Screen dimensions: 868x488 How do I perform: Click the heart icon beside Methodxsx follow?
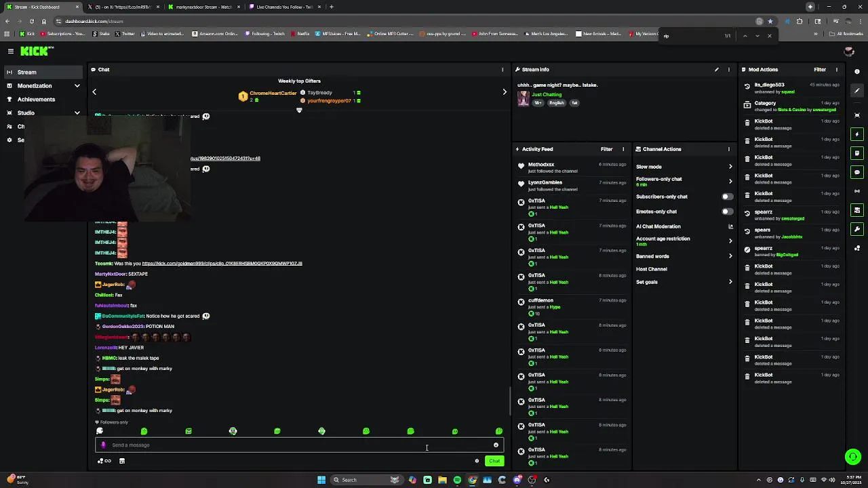click(521, 165)
